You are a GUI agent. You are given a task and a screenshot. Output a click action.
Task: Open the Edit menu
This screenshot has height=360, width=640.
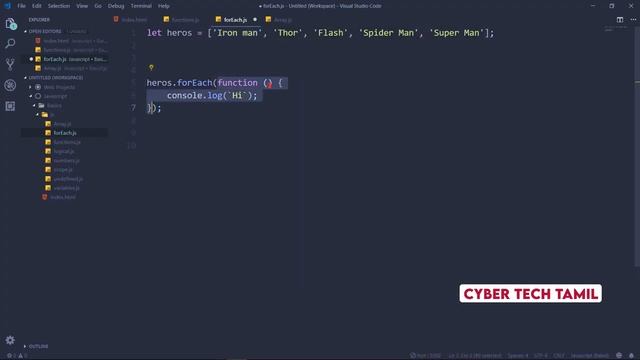coord(37,6)
